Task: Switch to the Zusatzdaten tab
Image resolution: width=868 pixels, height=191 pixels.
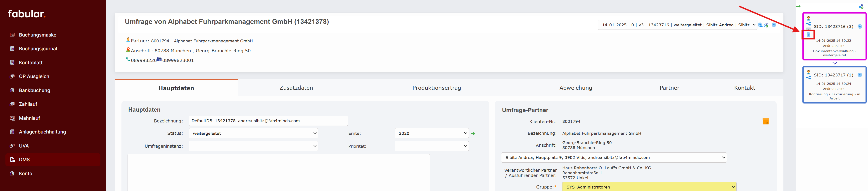Action: (296, 88)
